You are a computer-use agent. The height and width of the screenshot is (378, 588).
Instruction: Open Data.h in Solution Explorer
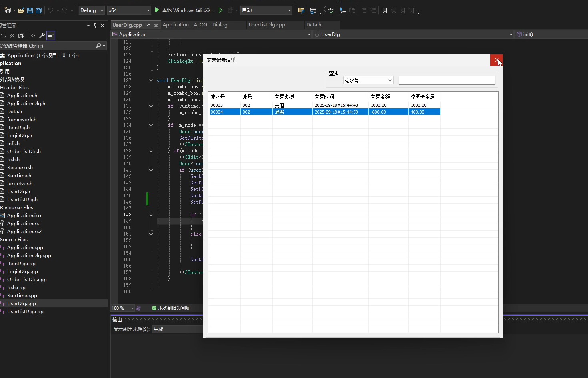[x=14, y=111]
